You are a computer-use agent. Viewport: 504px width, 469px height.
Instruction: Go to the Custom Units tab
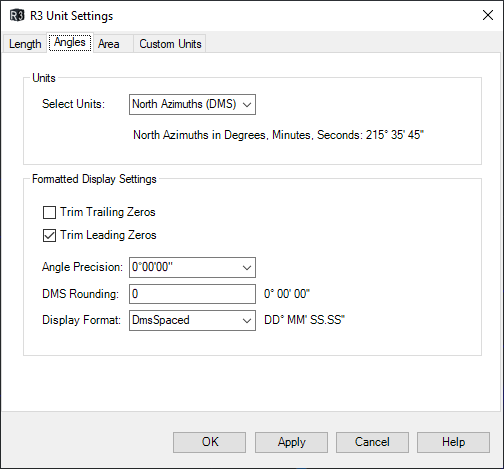(x=170, y=44)
